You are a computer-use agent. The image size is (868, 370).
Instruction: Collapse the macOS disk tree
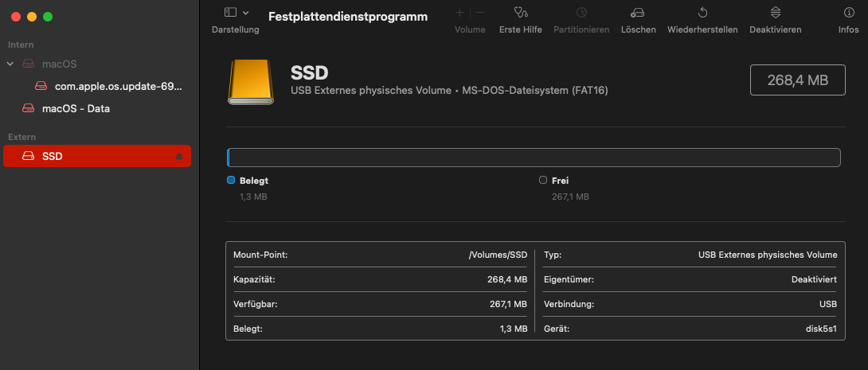[x=10, y=64]
